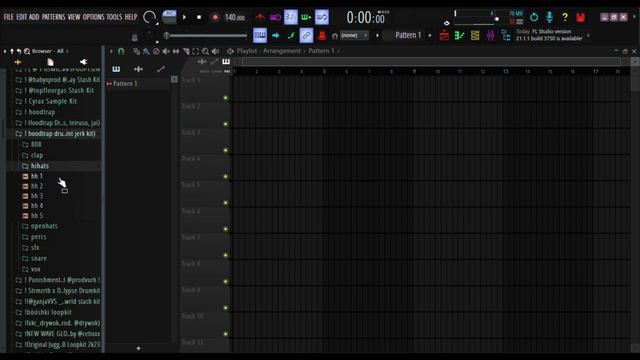
Task: Open the playlist view icon
Action: [x=444, y=36]
